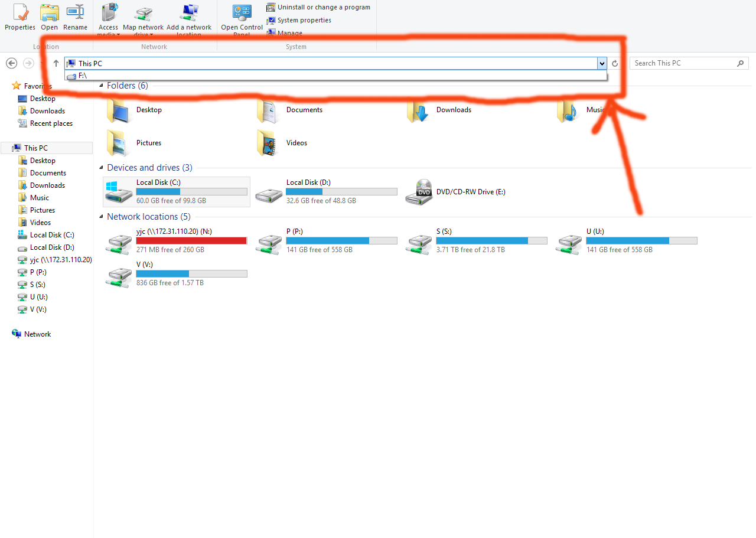
Task: Open the Pictures folder in Folders group
Action: pyautogui.click(x=134, y=143)
